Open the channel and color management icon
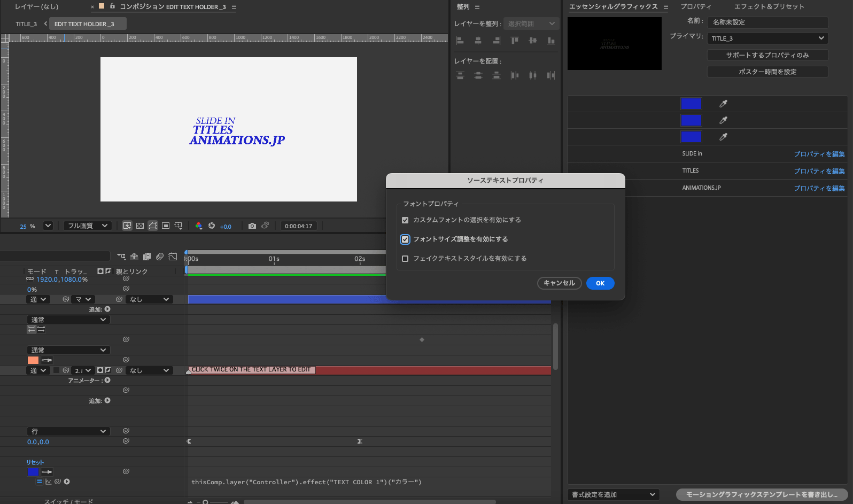 [199, 226]
